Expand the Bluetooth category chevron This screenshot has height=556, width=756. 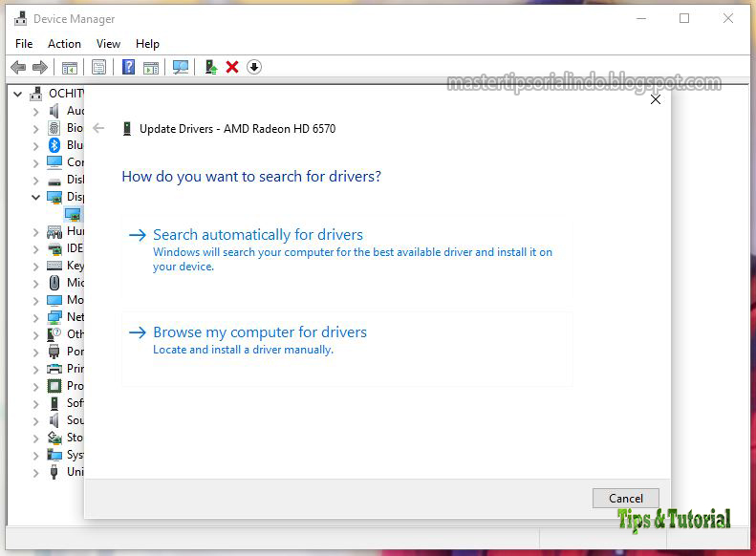click(x=35, y=146)
